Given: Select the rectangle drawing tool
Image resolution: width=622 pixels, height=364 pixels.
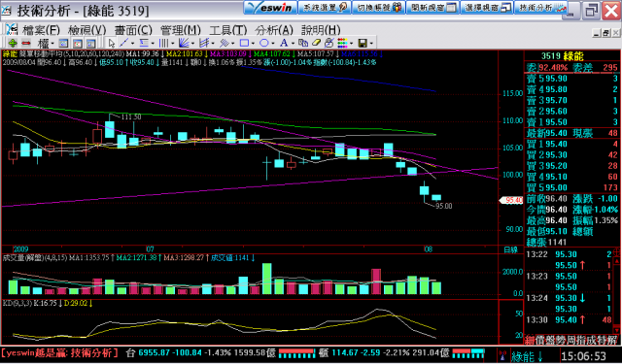Looking at the screenshot, I should click(244, 43).
